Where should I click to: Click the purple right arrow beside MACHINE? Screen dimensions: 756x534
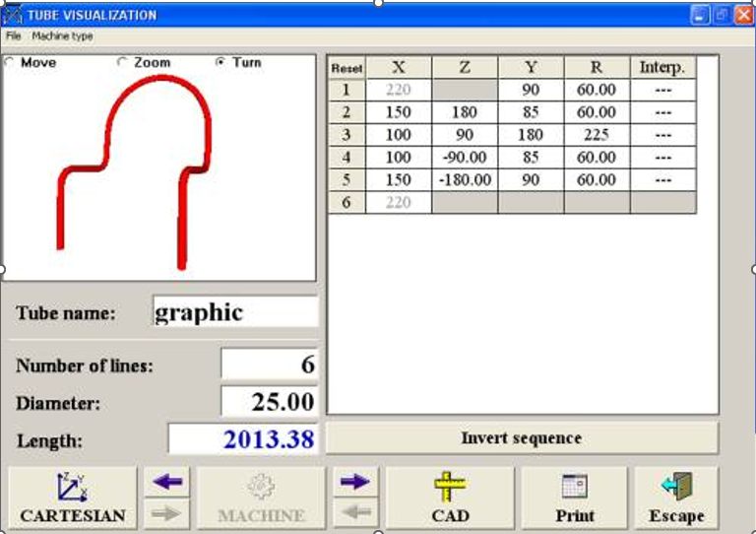(355, 482)
